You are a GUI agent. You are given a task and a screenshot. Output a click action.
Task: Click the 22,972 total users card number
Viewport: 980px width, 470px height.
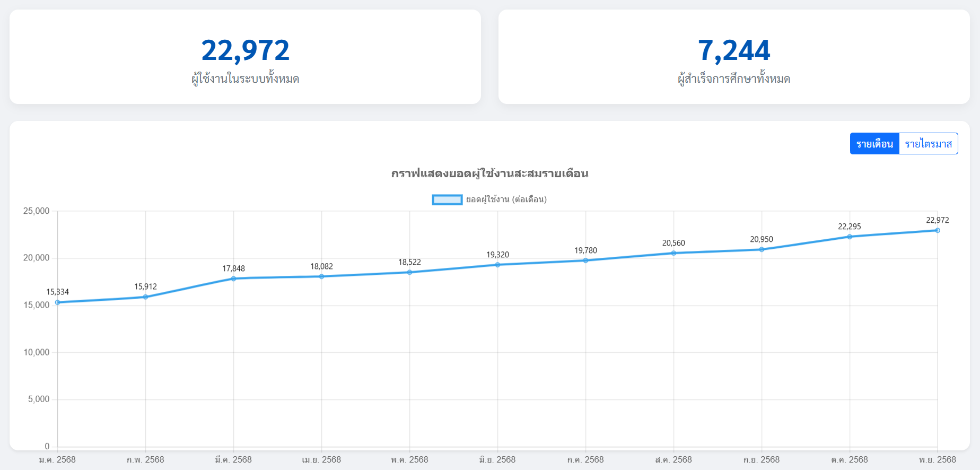(x=245, y=50)
